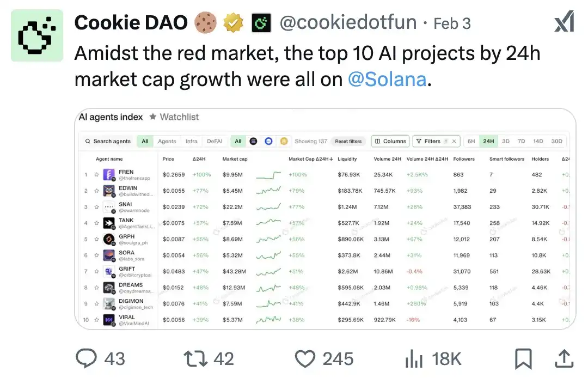Viewport: 588px width, 378px height.
Task: Switch to the Watchlist tab
Action: click(x=174, y=117)
